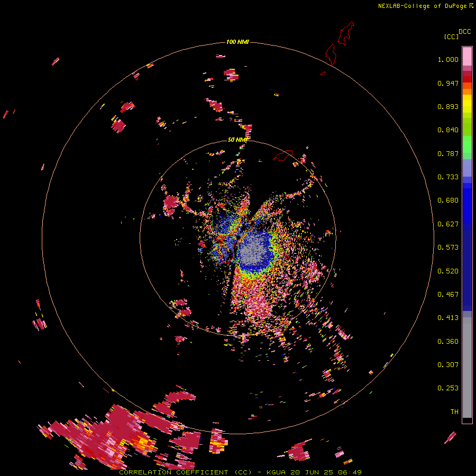Click the 0.947 legend value
This screenshot has height=476, width=476.
tap(448, 83)
